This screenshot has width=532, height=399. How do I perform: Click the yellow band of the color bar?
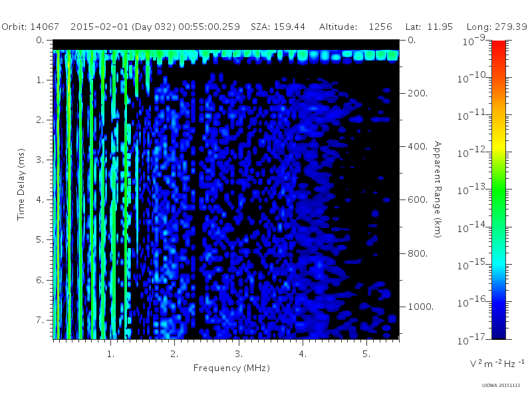[498, 145]
